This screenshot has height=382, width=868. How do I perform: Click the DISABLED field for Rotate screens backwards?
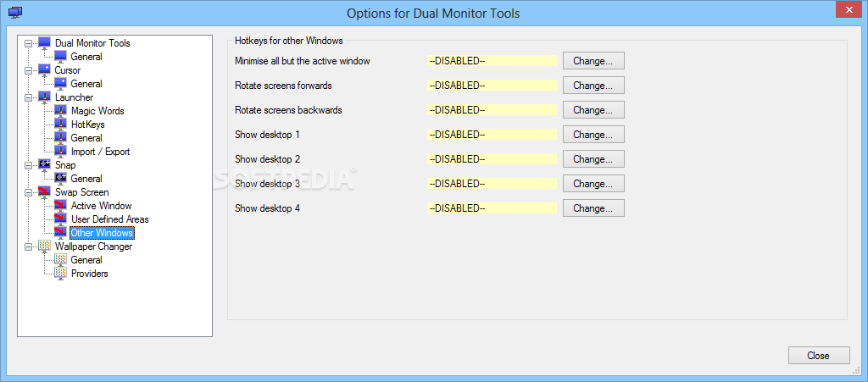(492, 110)
